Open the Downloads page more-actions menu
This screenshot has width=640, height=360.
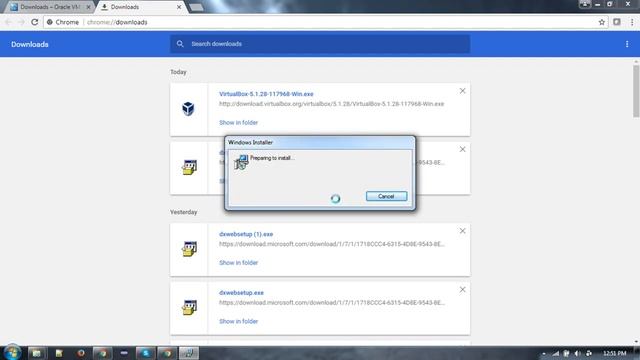(627, 44)
